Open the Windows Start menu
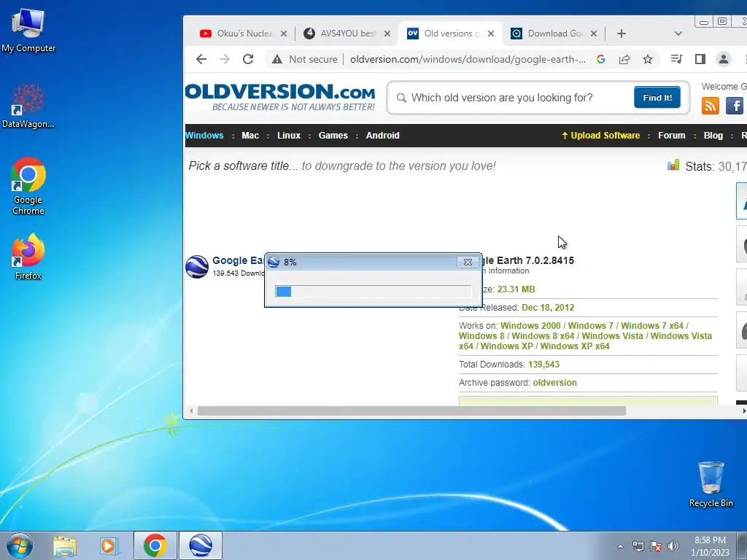 pyautogui.click(x=20, y=545)
